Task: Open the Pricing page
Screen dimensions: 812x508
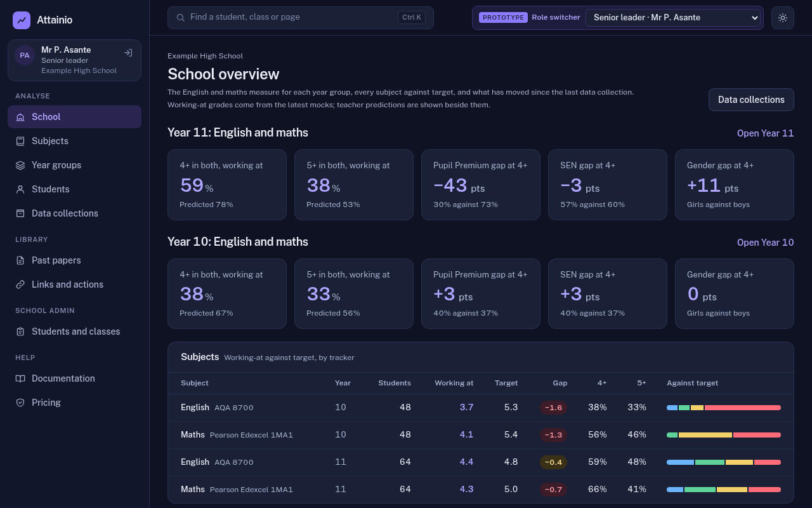Action: 74,403
